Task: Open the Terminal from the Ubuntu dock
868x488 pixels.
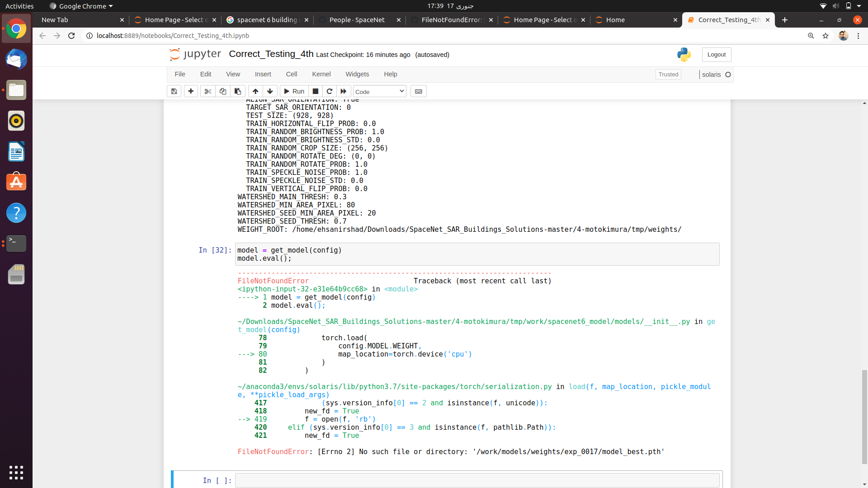Action: coord(16,244)
